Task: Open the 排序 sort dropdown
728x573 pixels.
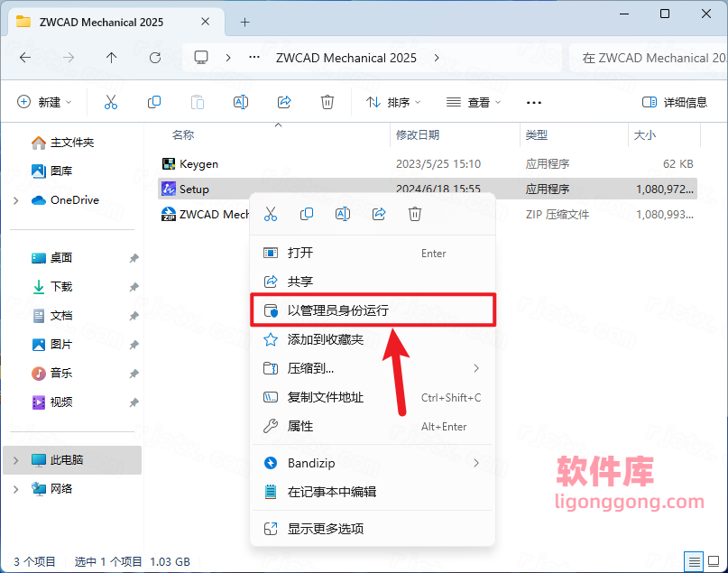Action: 392,102
